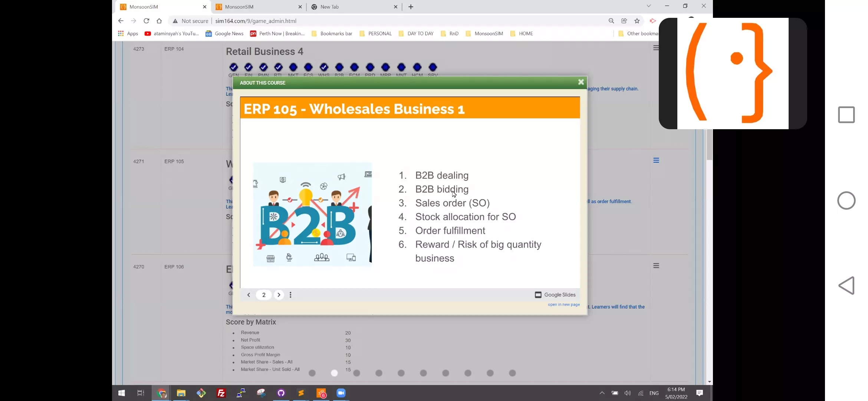Bookmark this page with star icon
868x401 pixels.
tap(637, 21)
